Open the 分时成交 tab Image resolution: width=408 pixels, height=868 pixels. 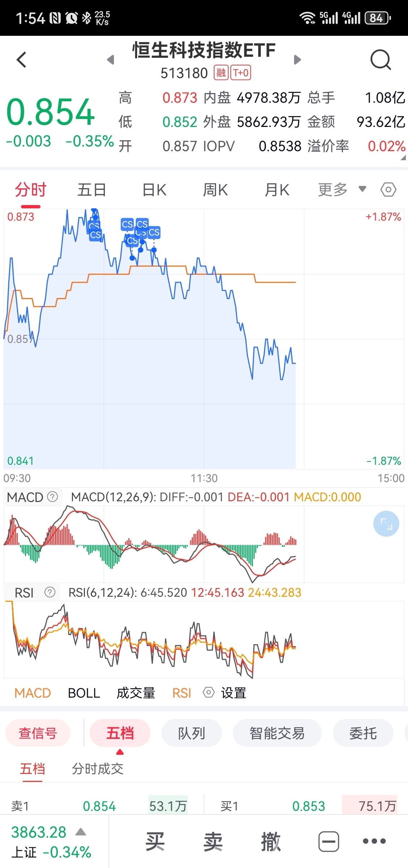click(98, 769)
